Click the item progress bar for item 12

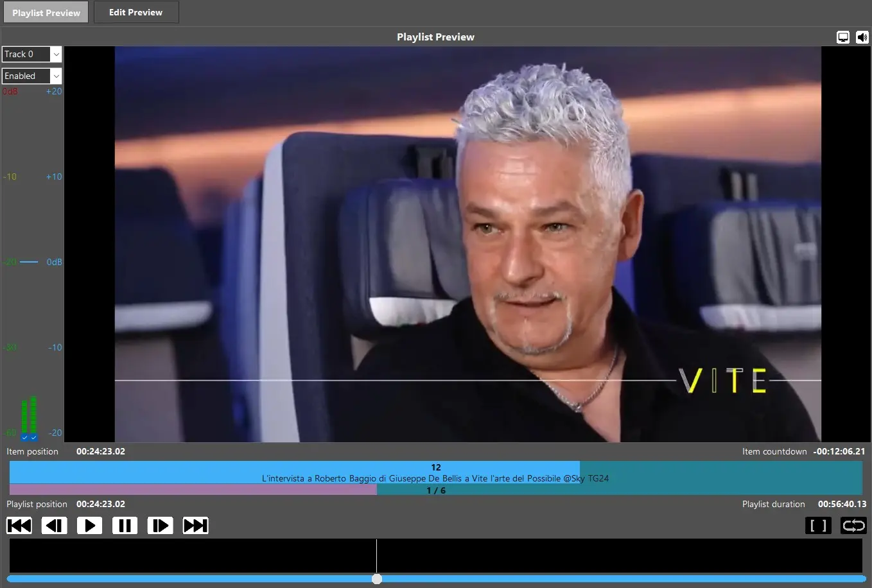(435, 472)
